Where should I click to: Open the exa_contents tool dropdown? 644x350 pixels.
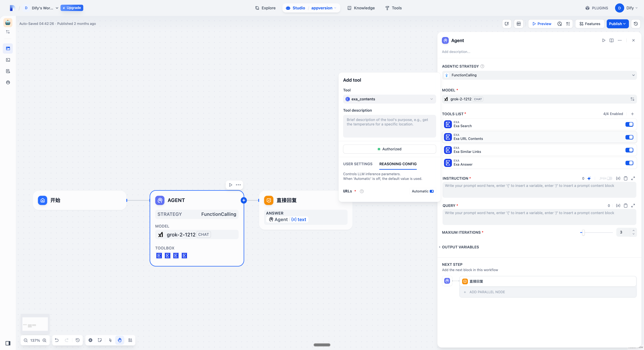click(389, 99)
